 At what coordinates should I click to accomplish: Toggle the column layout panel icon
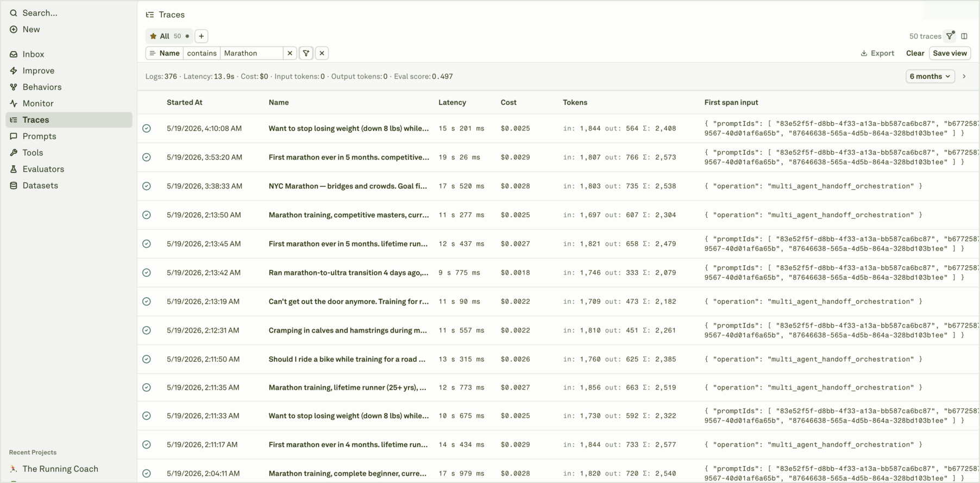click(964, 36)
